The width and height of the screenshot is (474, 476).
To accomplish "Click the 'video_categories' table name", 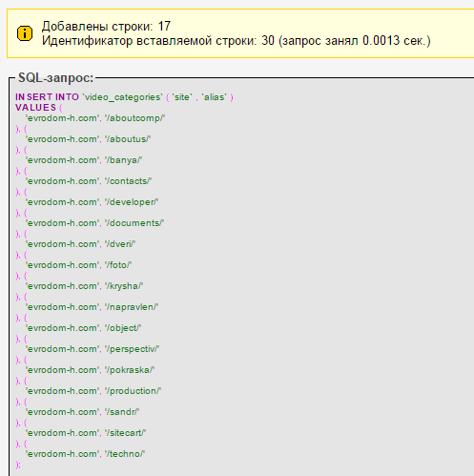I will 123,97.
